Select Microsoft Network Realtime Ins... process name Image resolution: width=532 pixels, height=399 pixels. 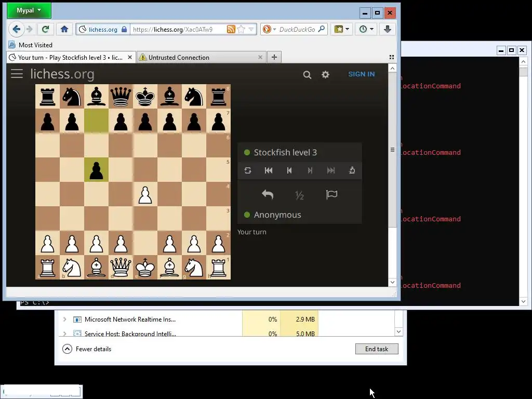point(130,320)
